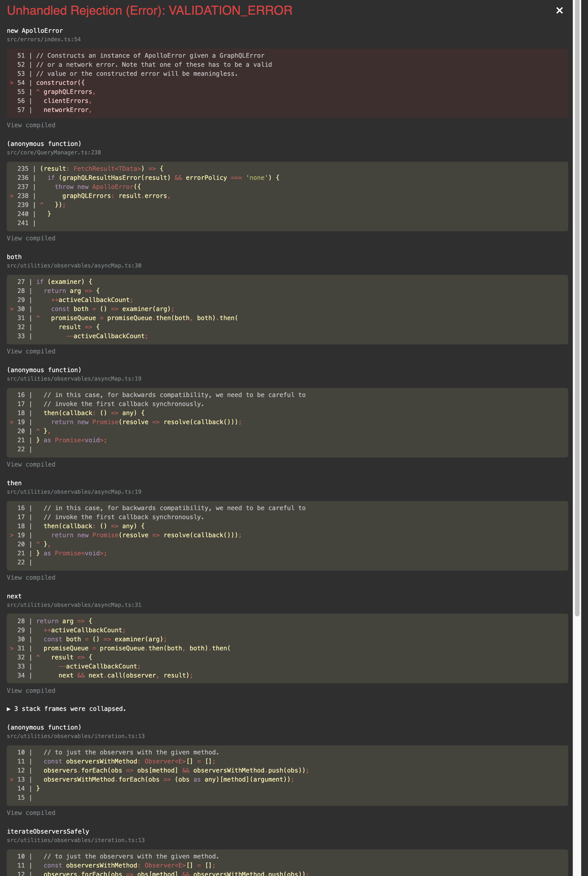
Task: Click "View compiled" under the "next" frame
Action: 31,690
